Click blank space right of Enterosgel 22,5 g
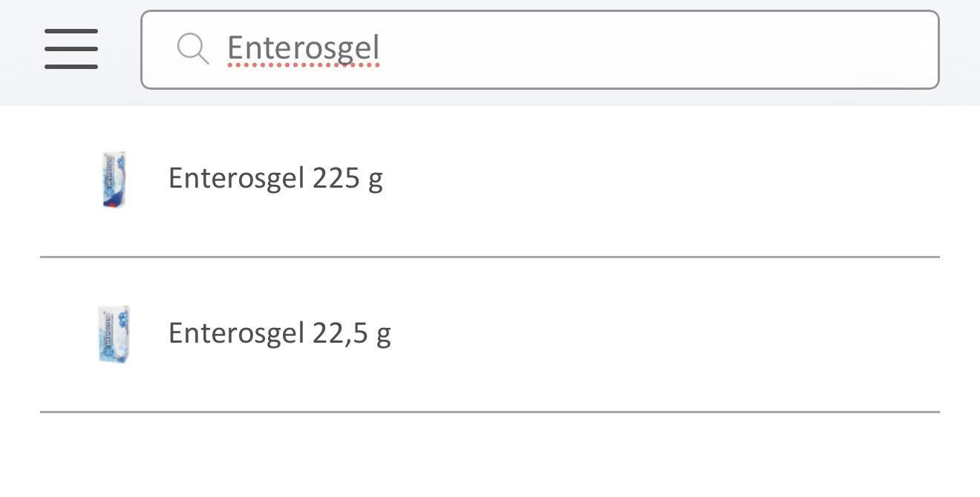This screenshot has height=497, width=980. pyautogui.click(x=668, y=335)
